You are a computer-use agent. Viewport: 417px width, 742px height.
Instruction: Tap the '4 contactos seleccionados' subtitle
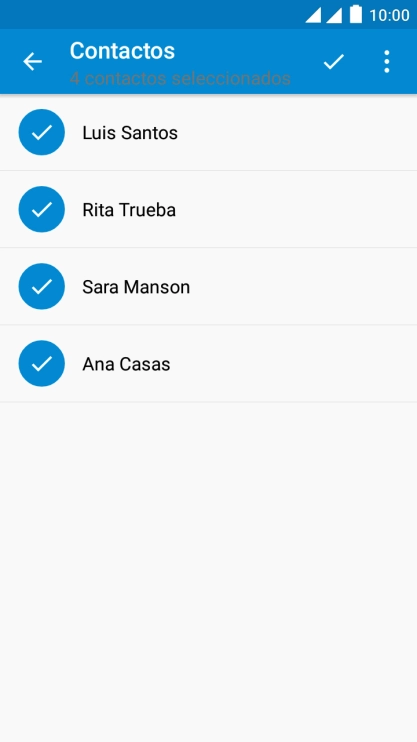click(x=180, y=78)
